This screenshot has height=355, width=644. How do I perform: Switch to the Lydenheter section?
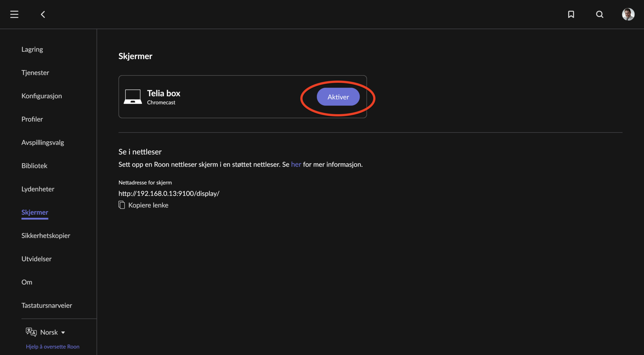(38, 189)
